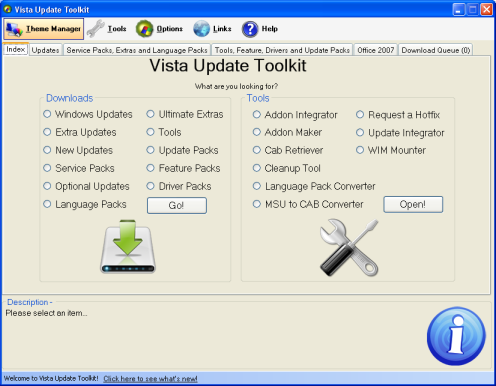This screenshot has width=496, height=386.
Task: Click the Tools group heading
Action: pyautogui.click(x=258, y=98)
